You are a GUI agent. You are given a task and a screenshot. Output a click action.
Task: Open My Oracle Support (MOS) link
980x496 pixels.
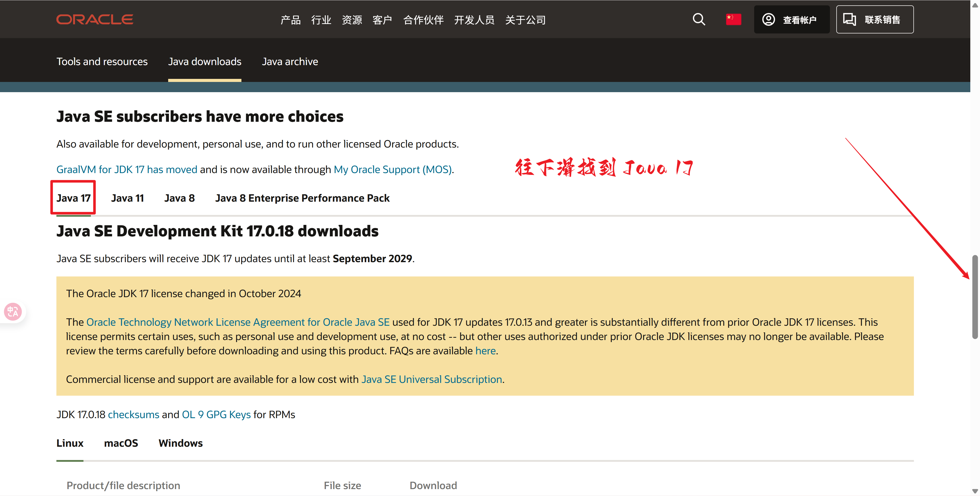point(393,170)
